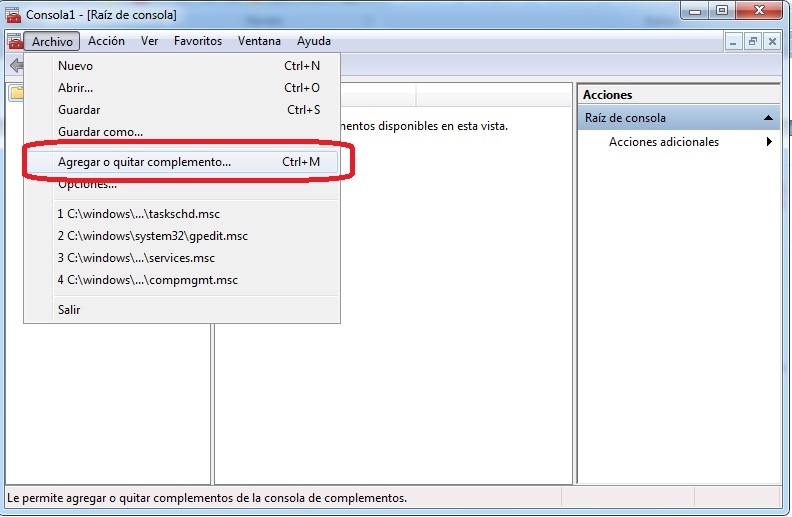Click the back arrow in the toolbar
The height and width of the screenshot is (517, 792).
click(14, 66)
